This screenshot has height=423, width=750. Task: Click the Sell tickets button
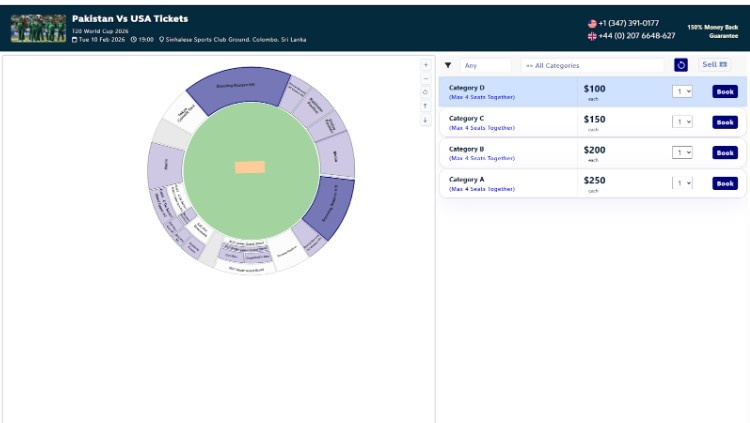coord(714,65)
